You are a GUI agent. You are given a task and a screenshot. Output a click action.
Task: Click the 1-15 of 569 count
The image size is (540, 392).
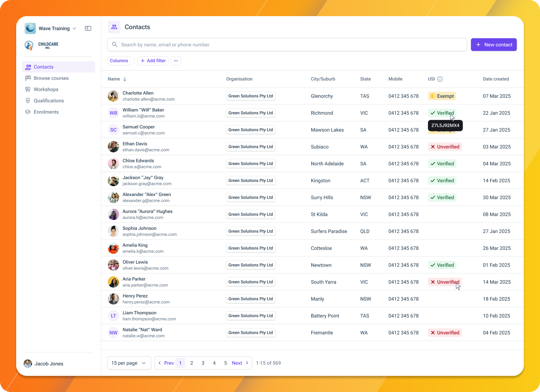pos(268,363)
